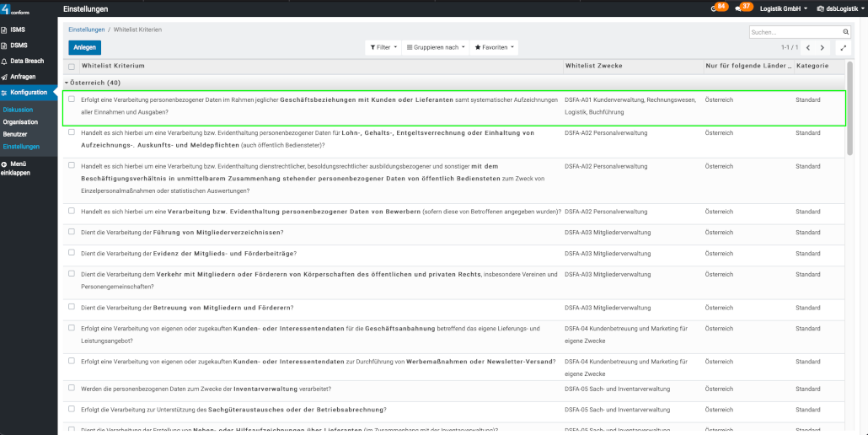This screenshot has height=435, width=868.
Task: Click the 4conform logo
Action: click(x=14, y=9)
